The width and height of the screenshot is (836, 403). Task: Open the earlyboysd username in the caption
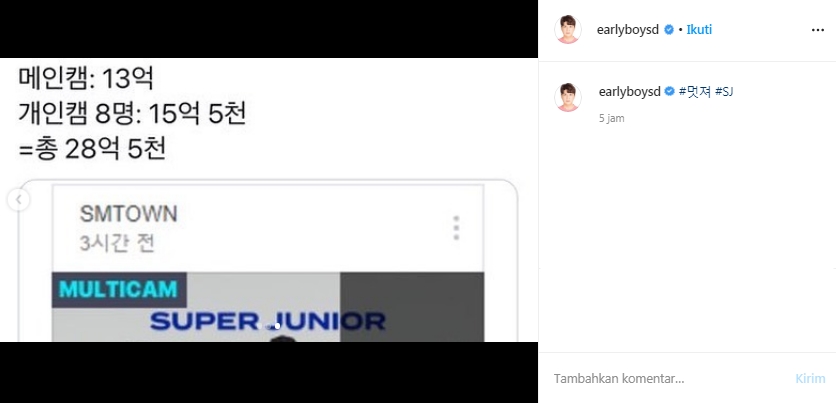(630, 92)
